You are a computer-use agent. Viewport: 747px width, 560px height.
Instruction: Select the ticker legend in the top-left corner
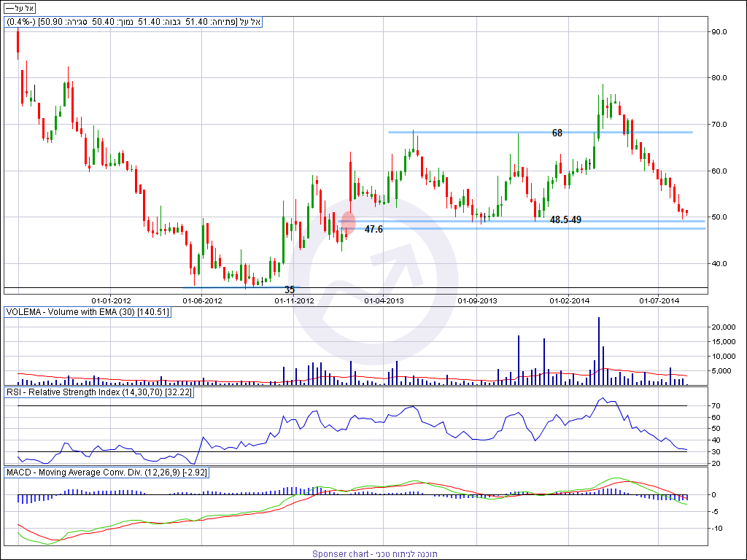pyautogui.click(x=20, y=7)
